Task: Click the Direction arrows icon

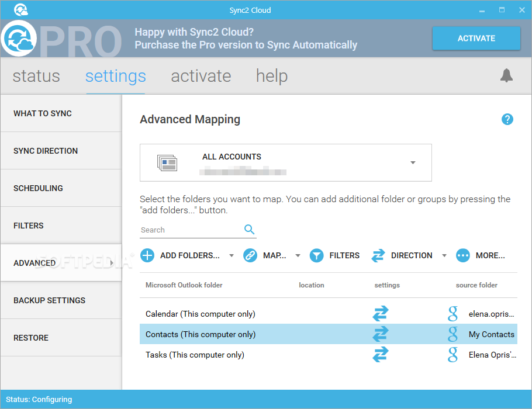Action: point(378,255)
